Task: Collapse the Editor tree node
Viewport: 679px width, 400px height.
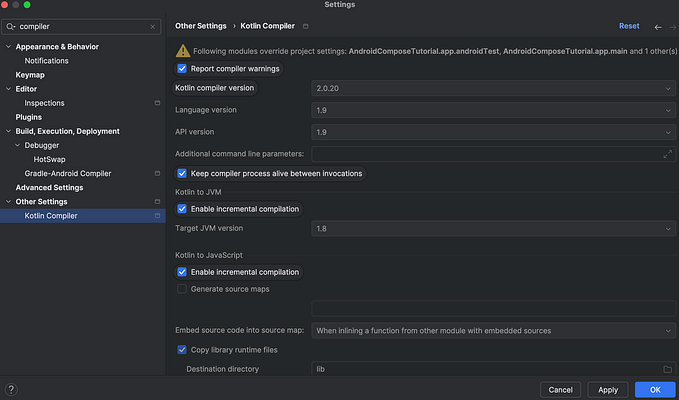Action: coord(8,89)
